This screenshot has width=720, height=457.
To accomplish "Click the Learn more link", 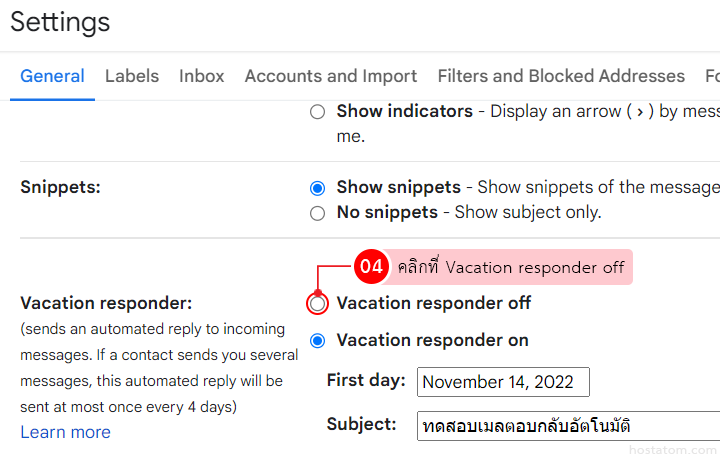I will 65,432.
